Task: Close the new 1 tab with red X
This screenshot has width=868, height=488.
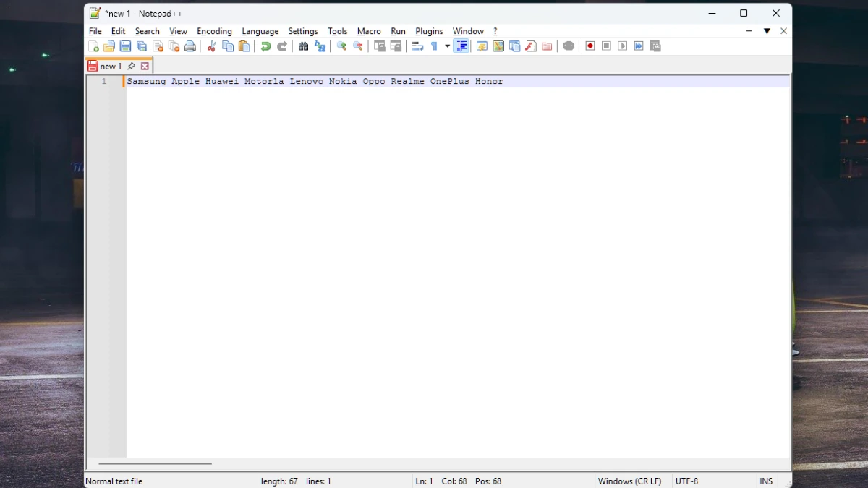Action: click(x=145, y=66)
